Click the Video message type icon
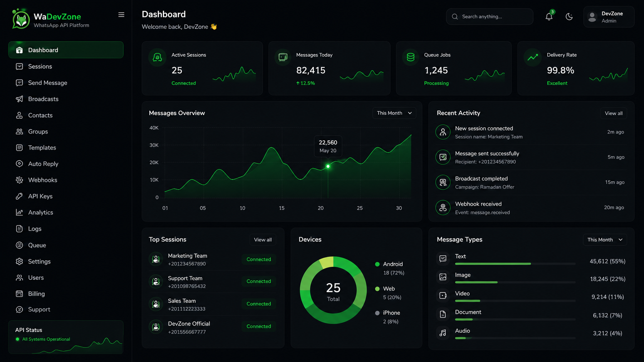The width and height of the screenshot is (644, 362). point(443,295)
